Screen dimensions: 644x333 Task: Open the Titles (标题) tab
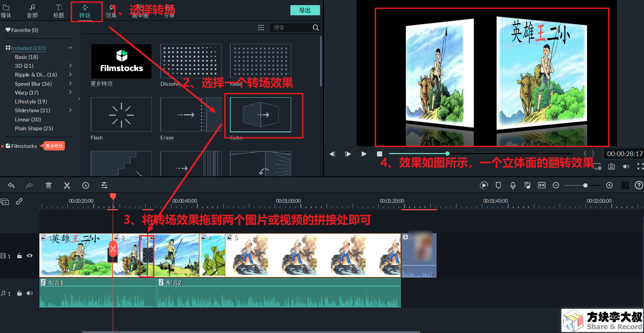[58, 11]
